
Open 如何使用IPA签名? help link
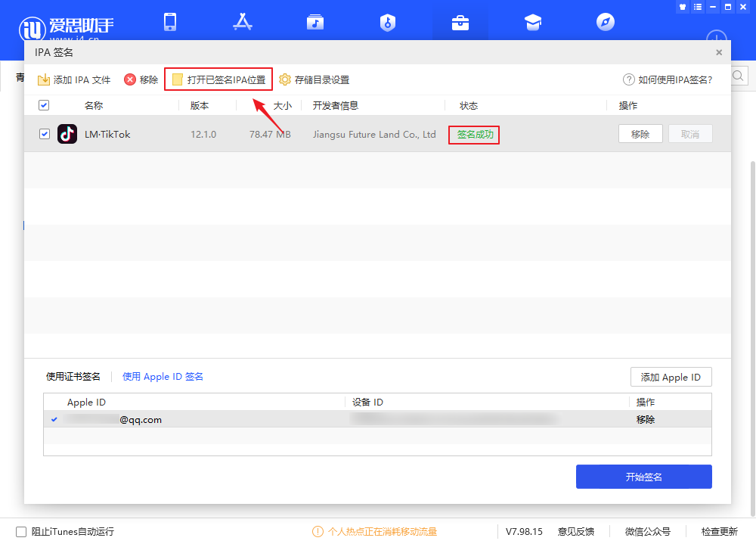668,79
